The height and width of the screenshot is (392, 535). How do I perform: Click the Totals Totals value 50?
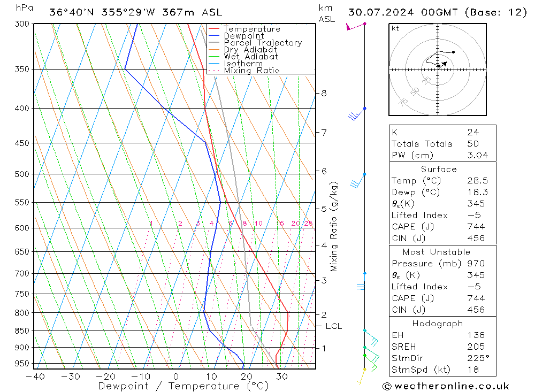(x=473, y=144)
